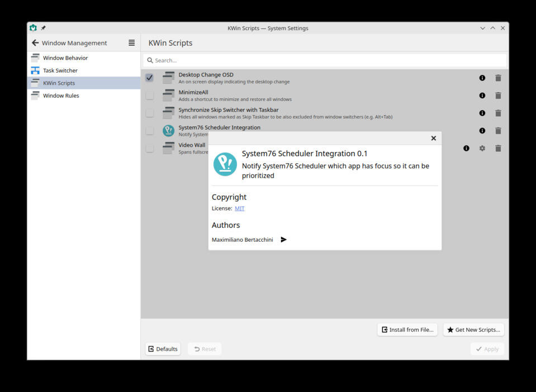
Task: Focus the Search scripts field
Action: (325, 60)
